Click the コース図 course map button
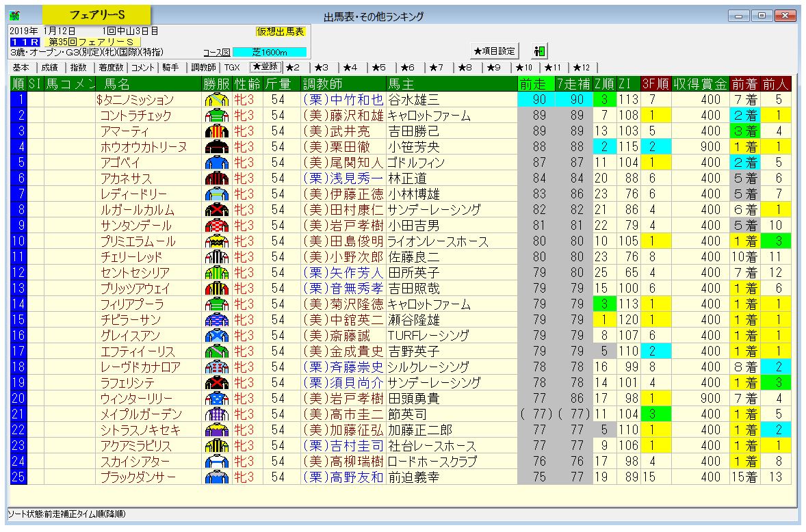 pyautogui.click(x=216, y=53)
